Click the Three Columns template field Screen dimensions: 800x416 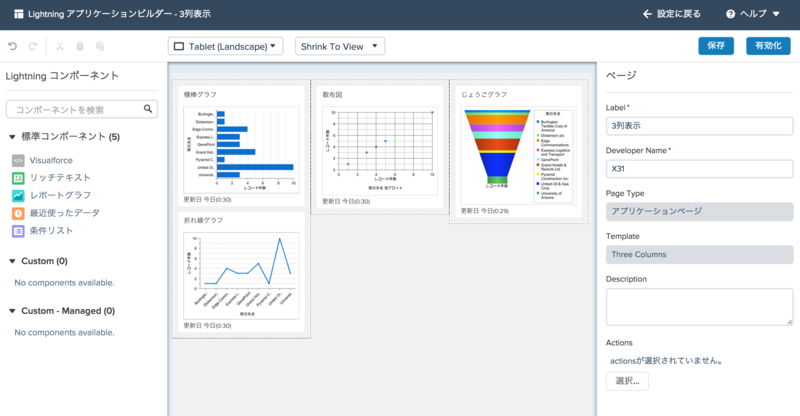tap(699, 254)
